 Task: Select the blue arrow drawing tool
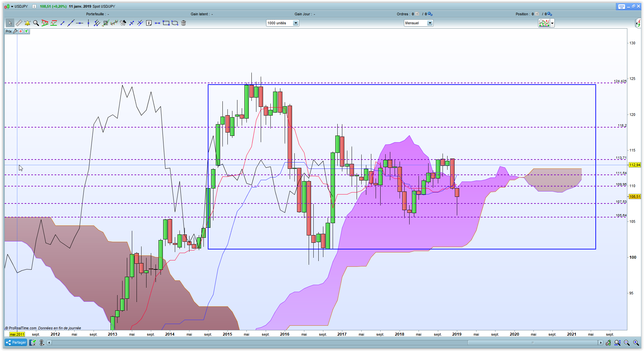132,23
